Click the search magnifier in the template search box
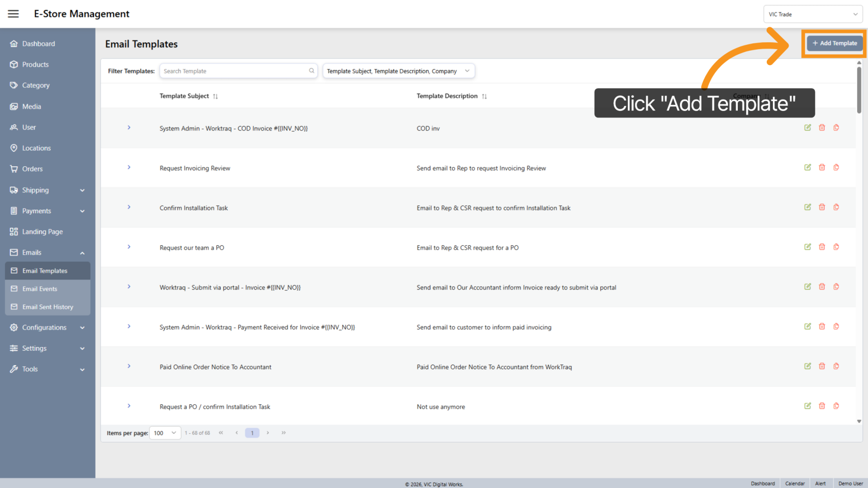The image size is (868, 488). coord(311,71)
